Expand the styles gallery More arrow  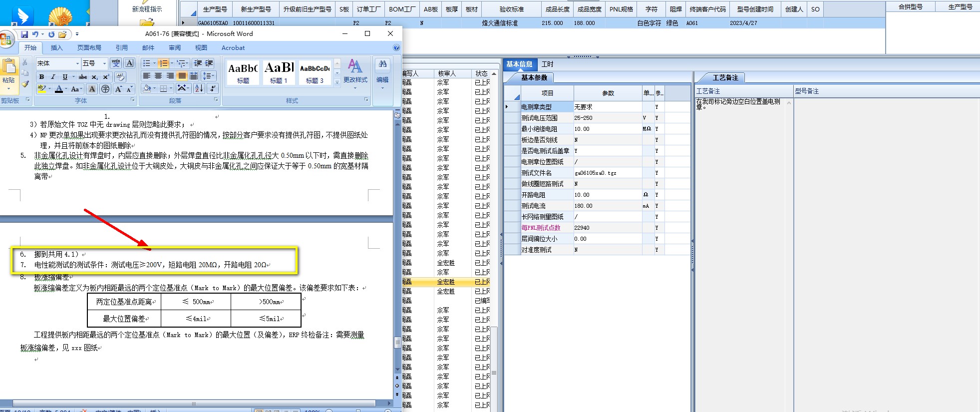pyautogui.click(x=337, y=82)
